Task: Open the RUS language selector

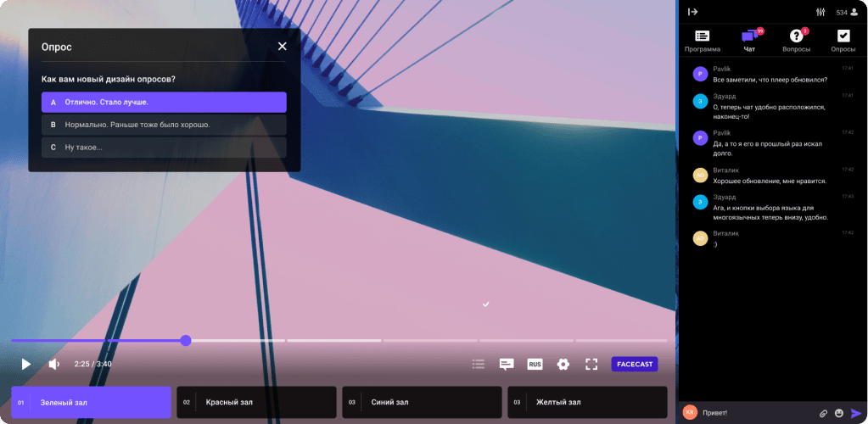Action: tap(535, 364)
